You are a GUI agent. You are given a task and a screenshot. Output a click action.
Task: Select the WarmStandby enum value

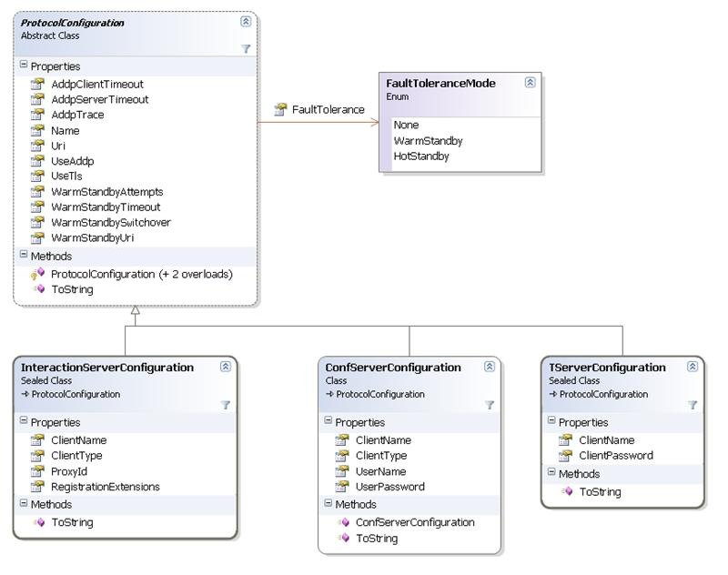tap(428, 141)
